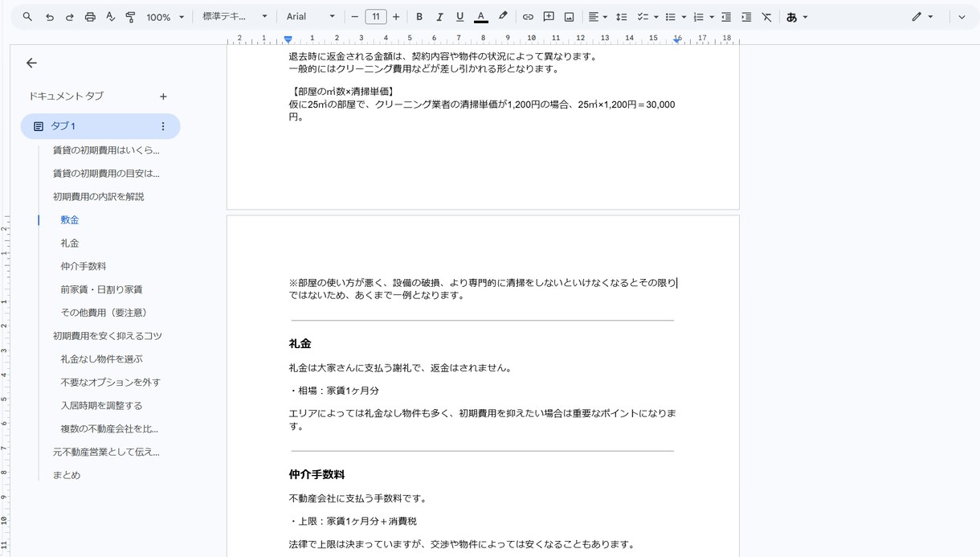Viewport: 980px width, 557px height.
Task: Decrease the indent
Action: tap(726, 17)
